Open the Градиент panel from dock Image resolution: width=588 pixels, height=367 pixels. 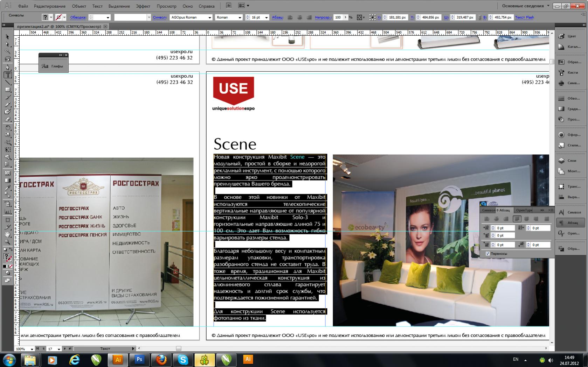click(x=571, y=109)
